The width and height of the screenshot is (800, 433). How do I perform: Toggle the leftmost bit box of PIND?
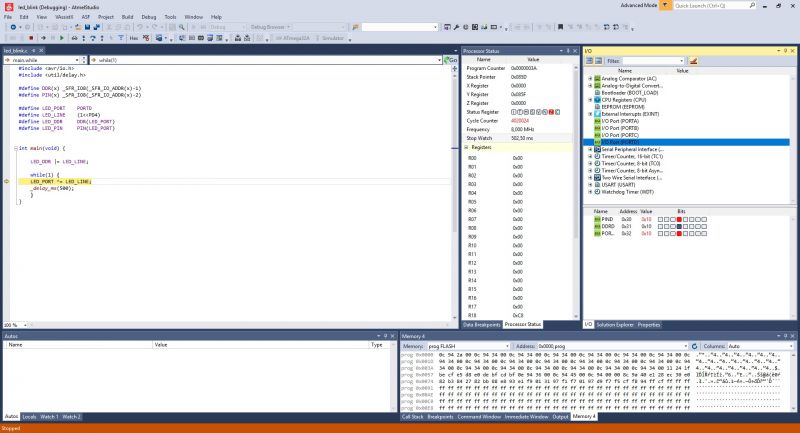point(660,219)
